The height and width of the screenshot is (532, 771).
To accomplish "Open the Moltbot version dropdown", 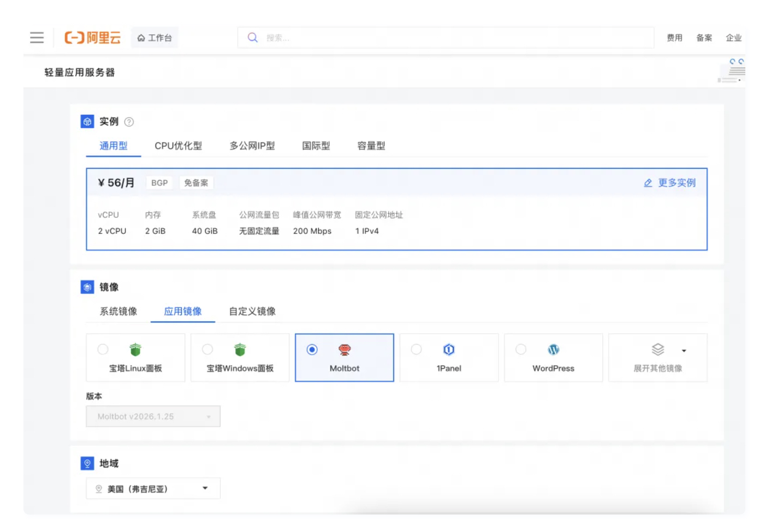I will [x=153, y=416].
